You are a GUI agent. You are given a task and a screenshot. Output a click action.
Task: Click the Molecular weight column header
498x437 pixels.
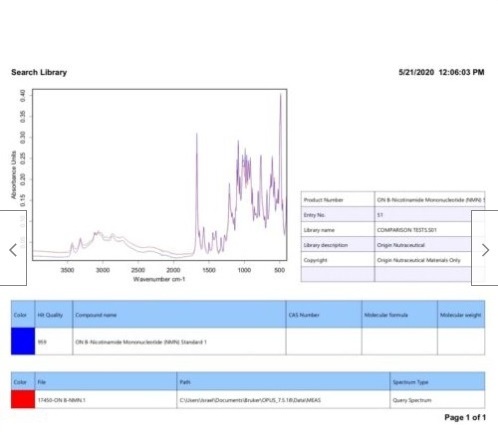[x=461, y=314]
